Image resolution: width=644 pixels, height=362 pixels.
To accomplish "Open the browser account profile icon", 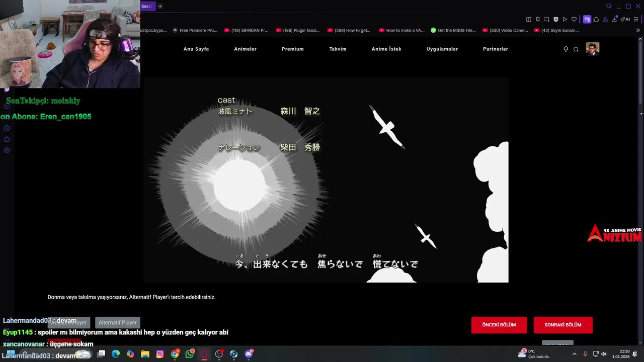I will tap(605, 19).
